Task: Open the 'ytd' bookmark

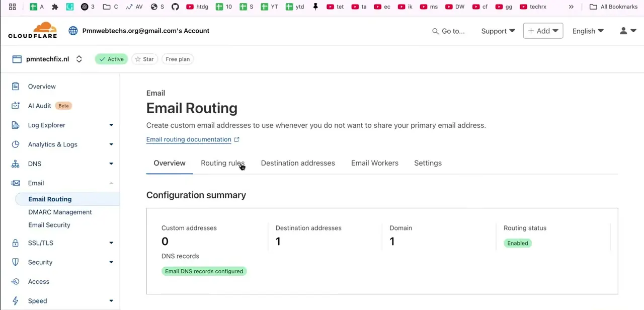Action: coord(295,7)
